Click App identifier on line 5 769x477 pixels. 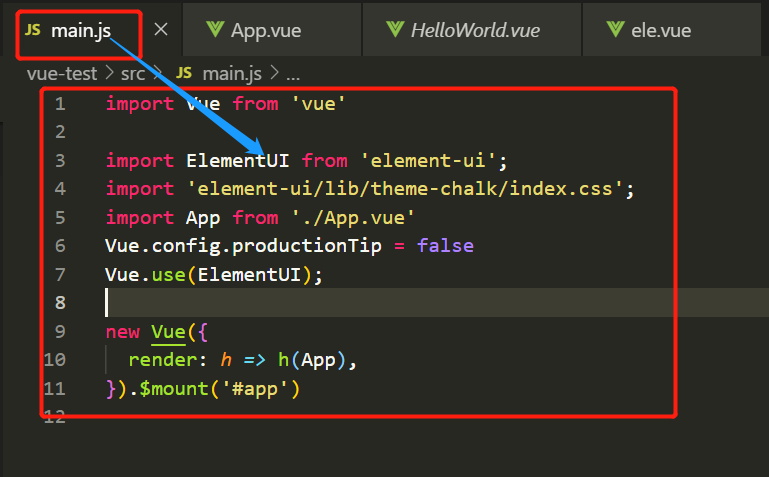tap(203, 218)
